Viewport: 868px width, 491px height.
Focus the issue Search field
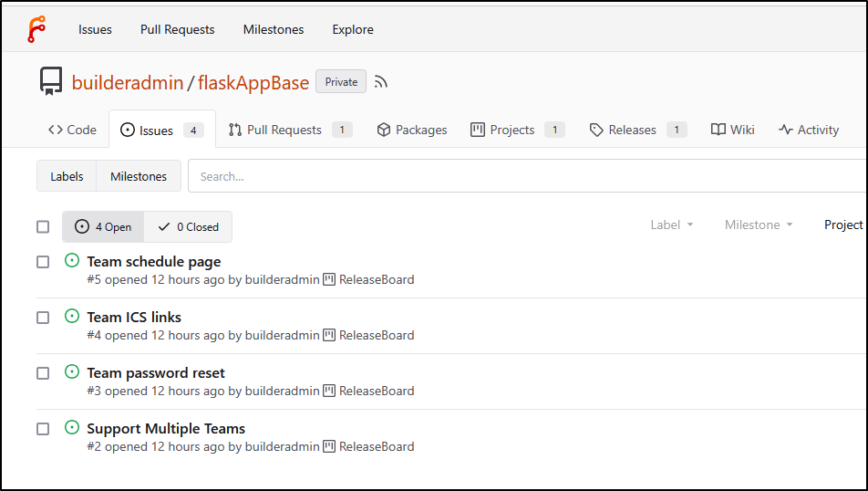[527, 176]
